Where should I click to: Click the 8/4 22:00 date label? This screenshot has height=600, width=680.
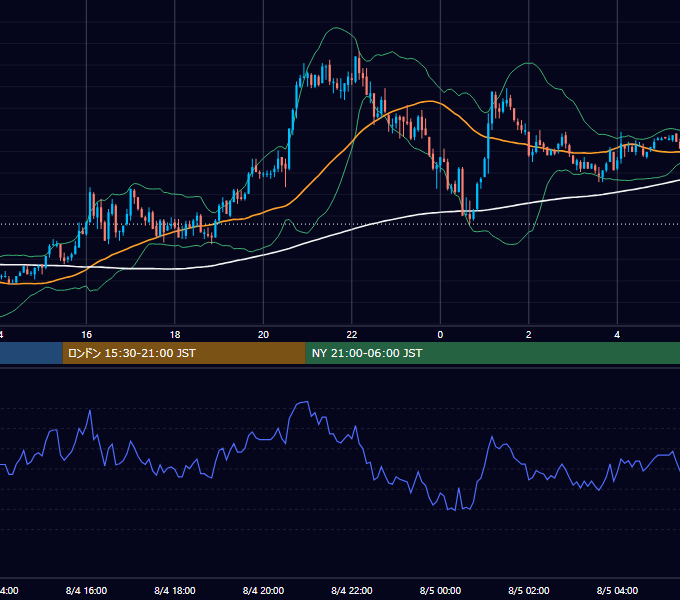pyautogui.click(x=352, y=590)
